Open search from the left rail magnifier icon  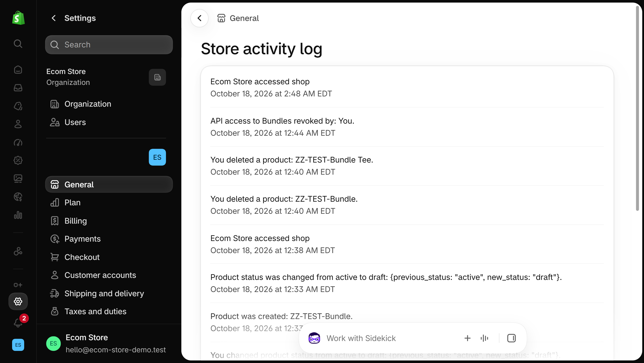click(x=18, y=44)
